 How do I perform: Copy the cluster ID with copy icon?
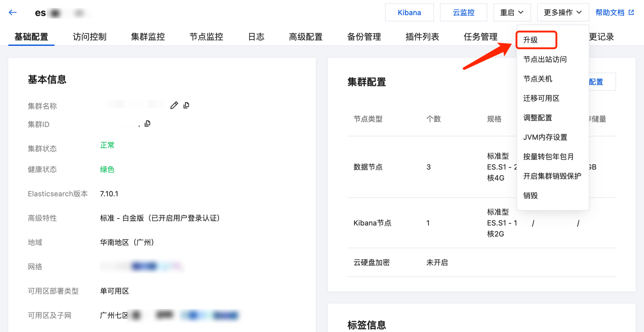148,123
